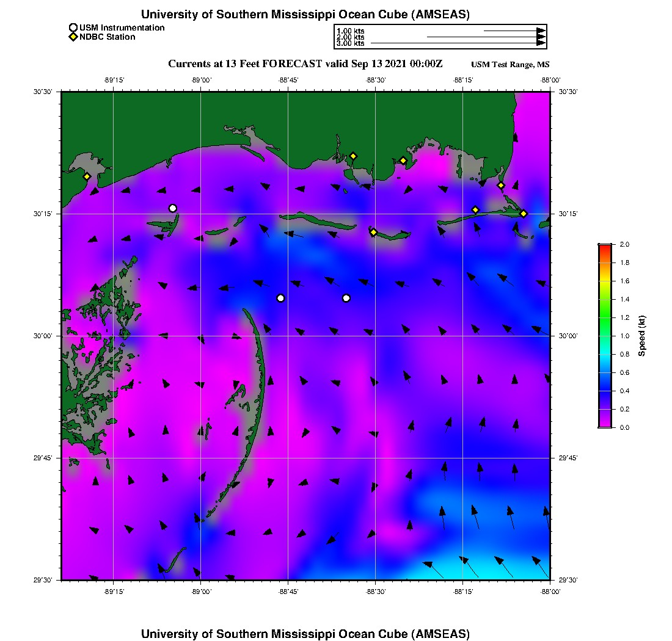
Task: Click the red top of the speed color bar
Action: coord(605,247)
